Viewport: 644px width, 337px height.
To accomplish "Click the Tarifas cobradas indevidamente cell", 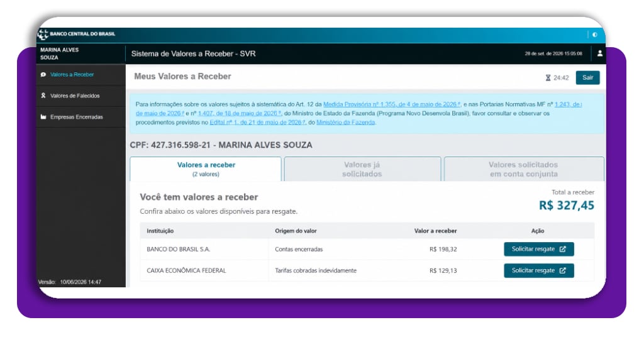I will [x=316, y=270].
